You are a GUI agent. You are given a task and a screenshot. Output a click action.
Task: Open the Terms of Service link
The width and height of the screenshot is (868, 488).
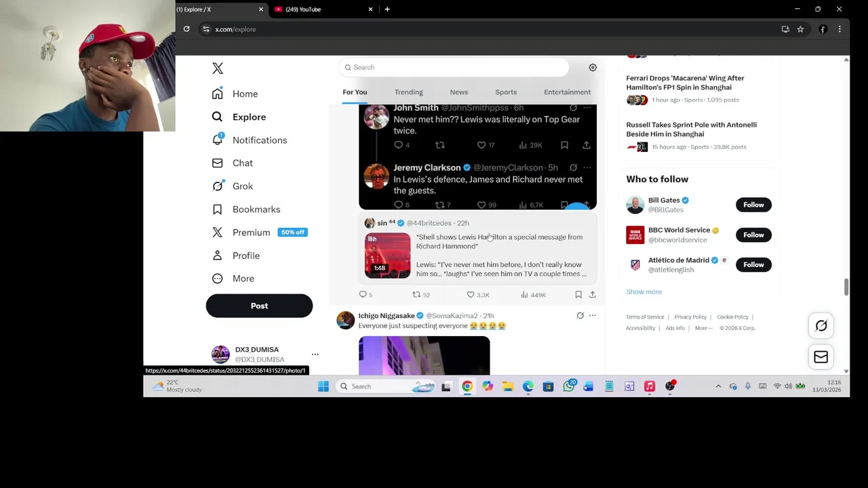coord(645,317)
